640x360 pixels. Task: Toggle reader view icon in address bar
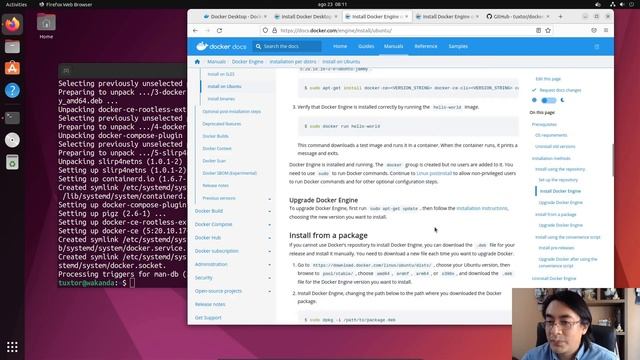(x=538, y=31)
